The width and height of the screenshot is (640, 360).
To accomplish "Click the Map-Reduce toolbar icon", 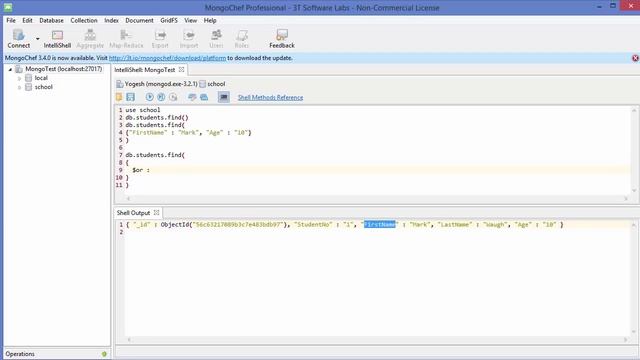I will [126, 39].
